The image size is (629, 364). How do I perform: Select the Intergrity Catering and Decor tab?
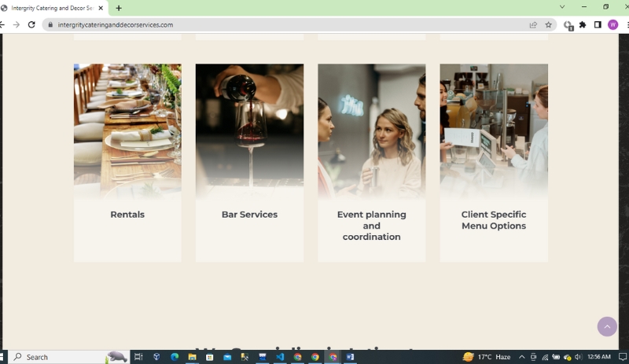pos(53,8)
